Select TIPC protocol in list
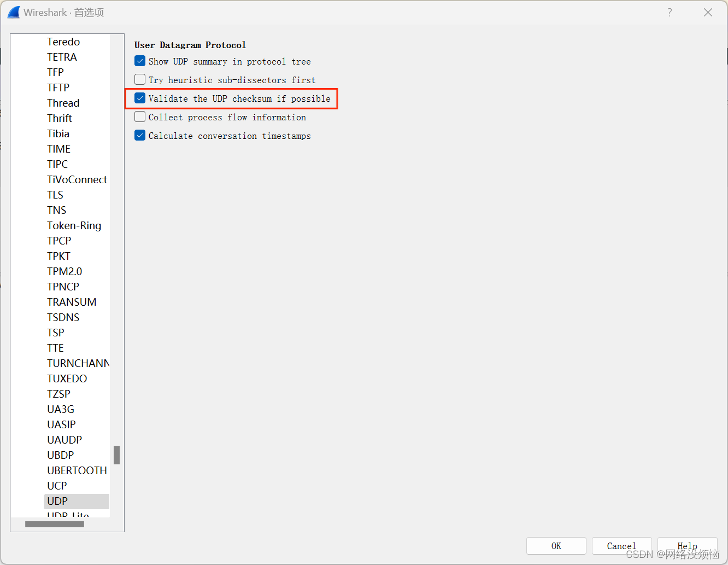The width and height of the screenshot is (728, 565). pos(57,164)
